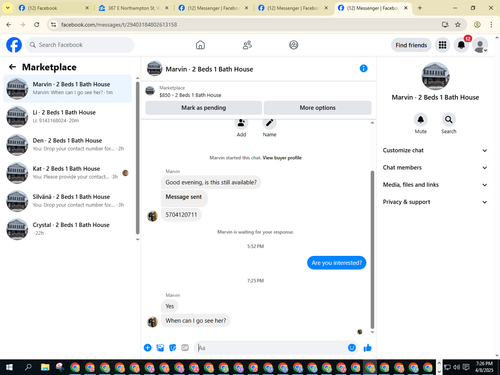
Task: Expand Privacy & support section
Action: [435, 202]
